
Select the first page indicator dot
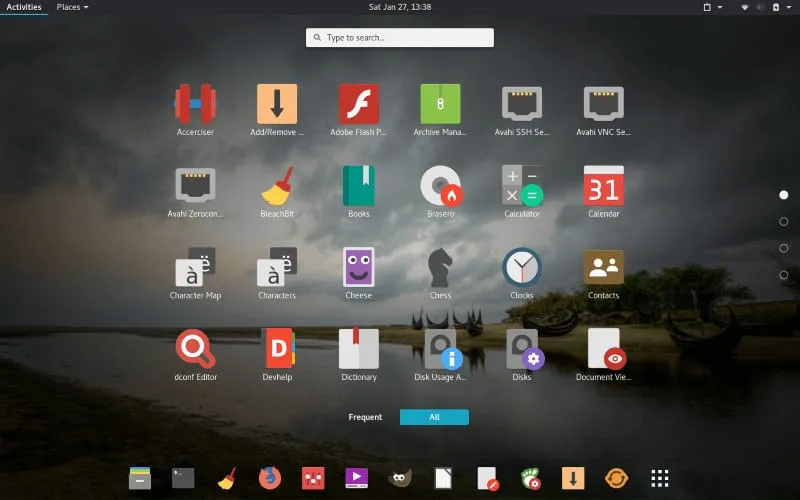point(784,195)
